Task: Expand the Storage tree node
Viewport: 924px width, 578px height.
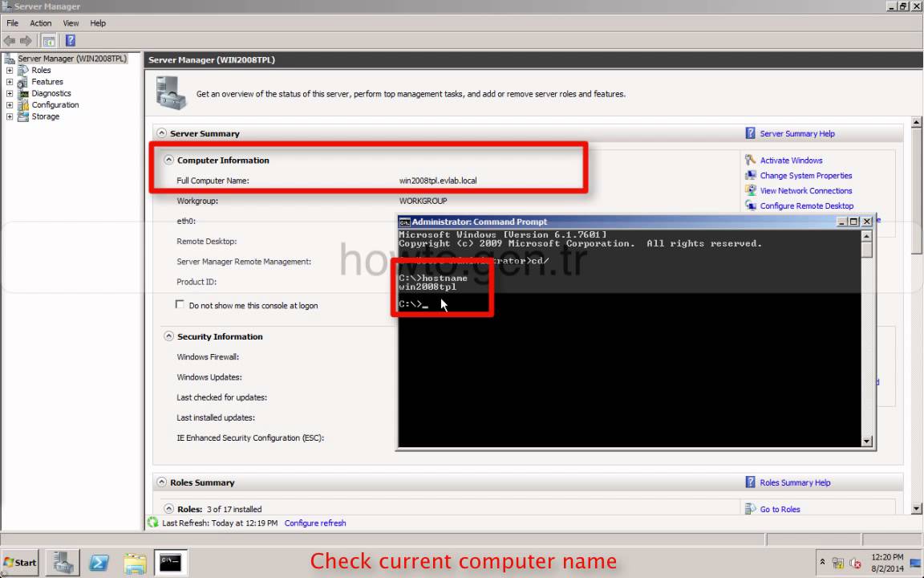Action: coord(10,116)
